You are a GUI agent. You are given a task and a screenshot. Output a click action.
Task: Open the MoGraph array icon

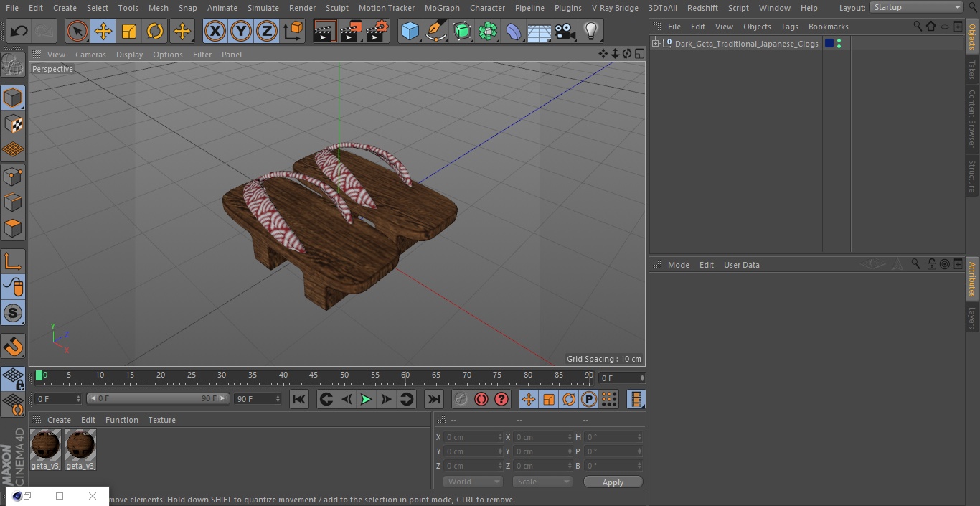[489, 31]
